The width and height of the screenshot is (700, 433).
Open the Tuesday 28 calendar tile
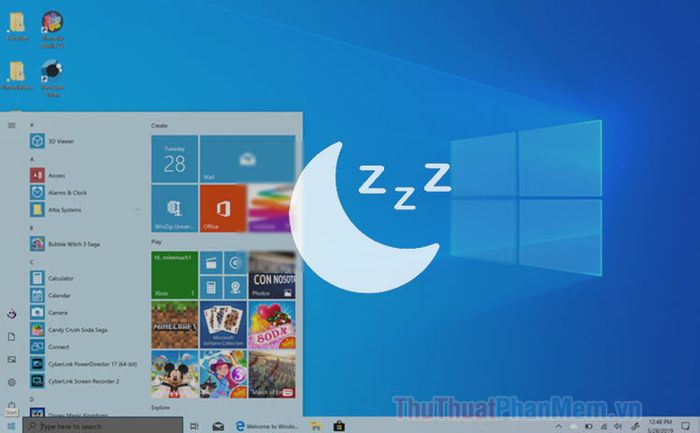click(x=175, y=159)
